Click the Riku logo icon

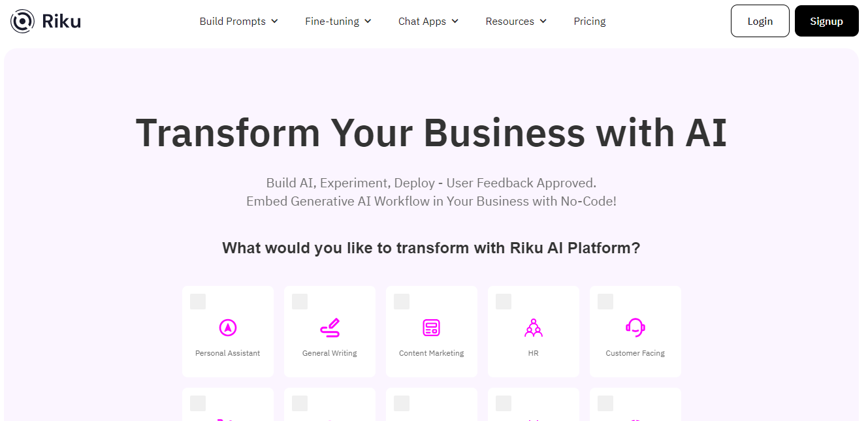coord(22,21)
